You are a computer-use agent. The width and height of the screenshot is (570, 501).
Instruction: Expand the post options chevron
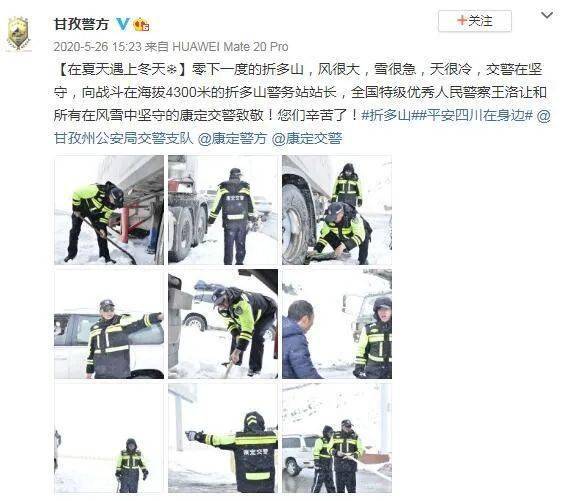[x=547, y=15]
